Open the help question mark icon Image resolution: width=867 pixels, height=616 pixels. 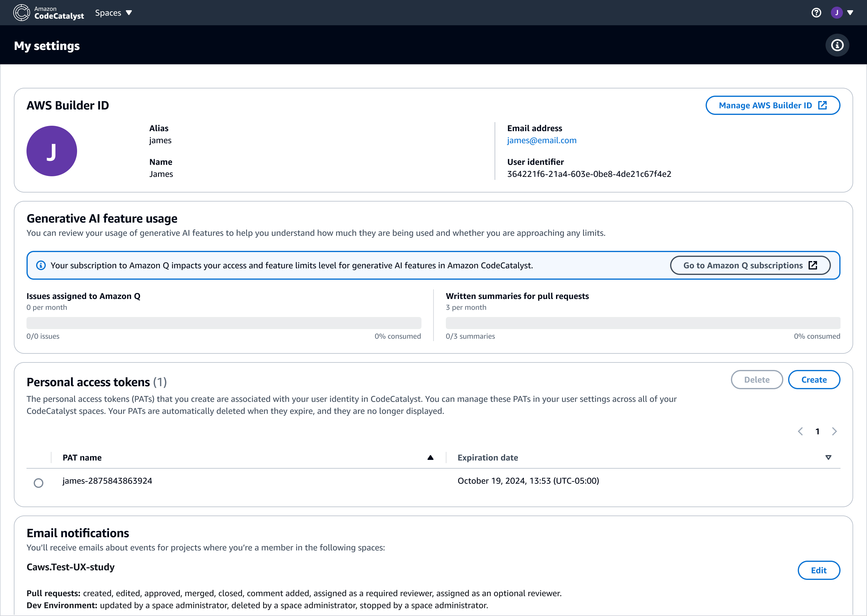click(816, 13)
